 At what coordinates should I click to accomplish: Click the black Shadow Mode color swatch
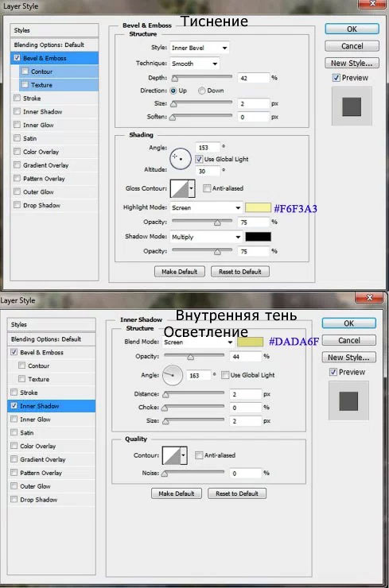click(x=258, y=237)
